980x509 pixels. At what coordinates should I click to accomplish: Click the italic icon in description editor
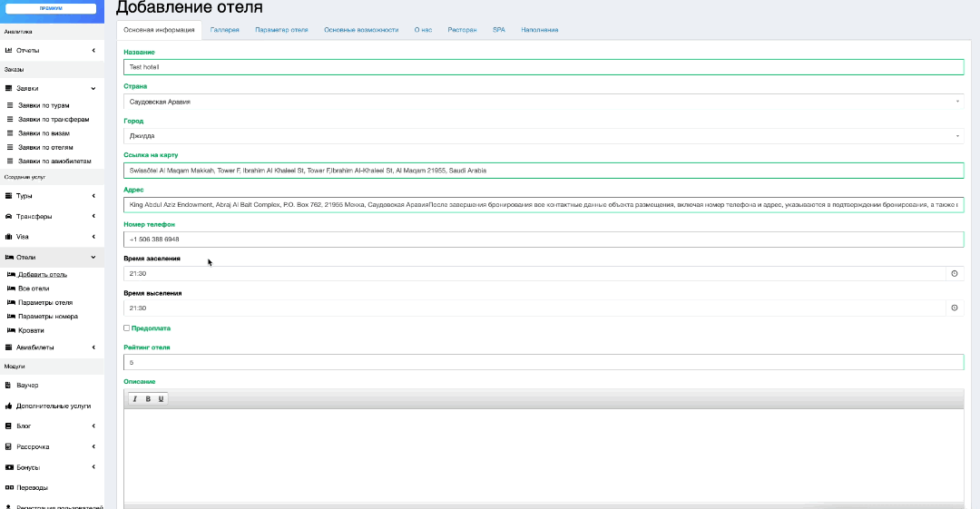(x=135, y=398)
